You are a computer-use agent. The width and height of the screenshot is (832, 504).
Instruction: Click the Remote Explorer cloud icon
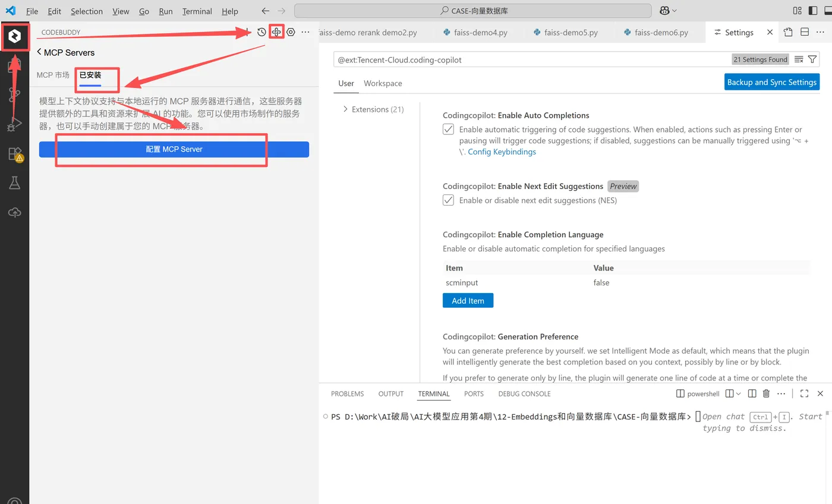pyautogui.click(x=14, y=212)
